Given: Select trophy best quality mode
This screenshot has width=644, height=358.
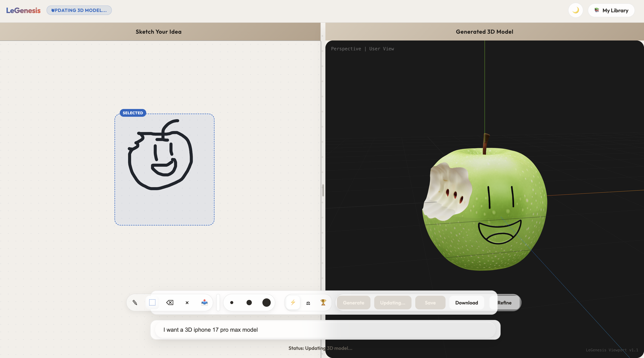Looking at the screenshot, I should click(323, 303).
